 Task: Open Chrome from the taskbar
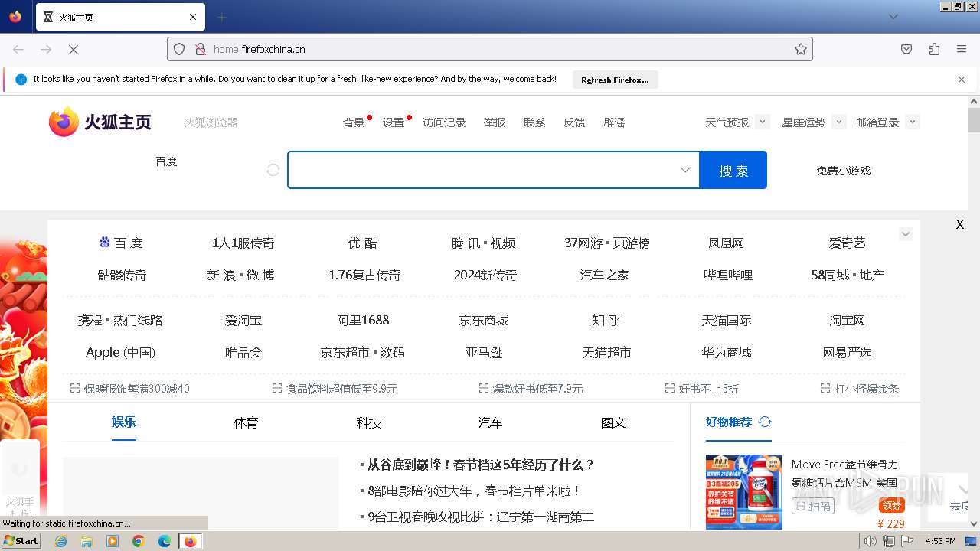(x=139, y=541)
